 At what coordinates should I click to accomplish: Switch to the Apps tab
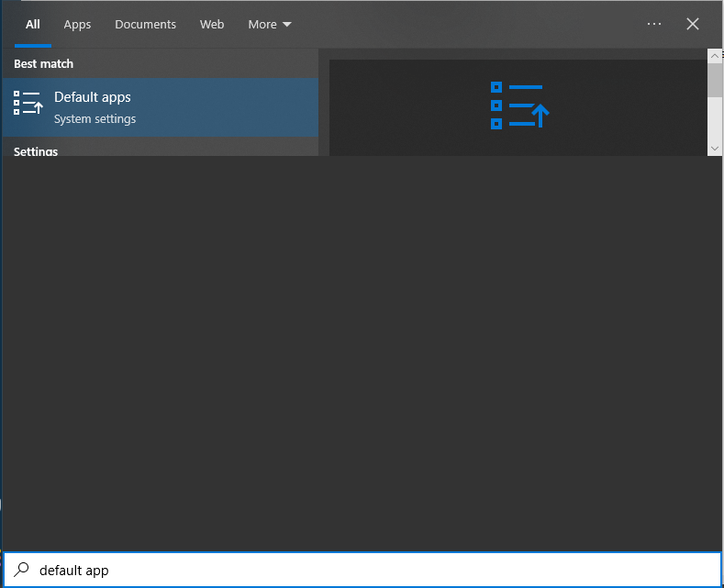pos(77,25)
